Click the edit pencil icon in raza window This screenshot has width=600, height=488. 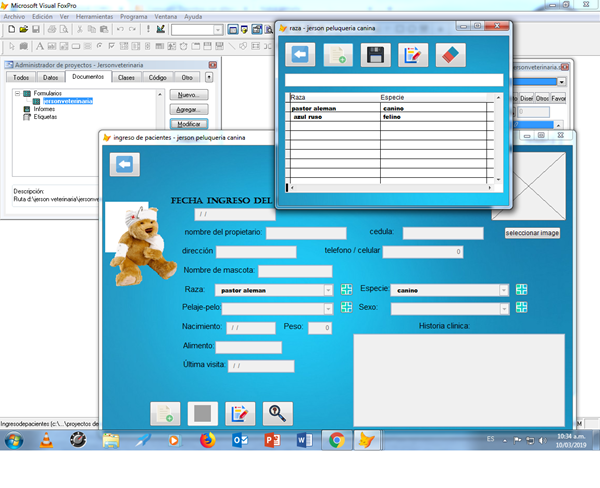(x=413, y=55)
